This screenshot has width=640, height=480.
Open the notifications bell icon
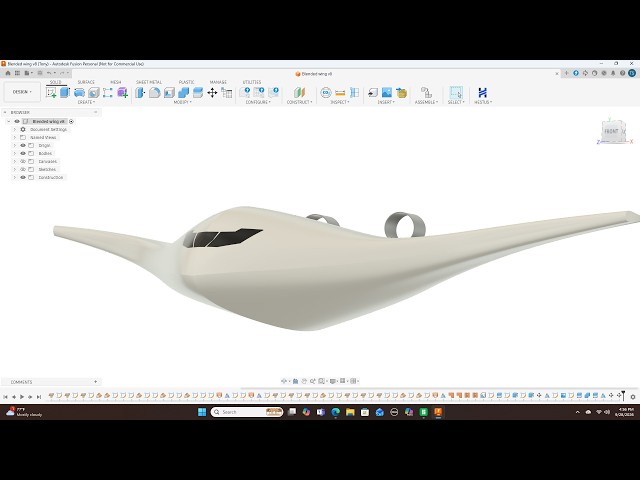613,73
